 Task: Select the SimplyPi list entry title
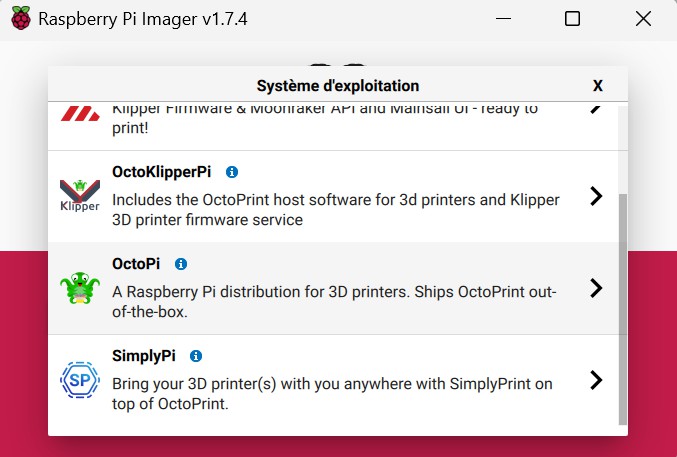click(144, 356)
